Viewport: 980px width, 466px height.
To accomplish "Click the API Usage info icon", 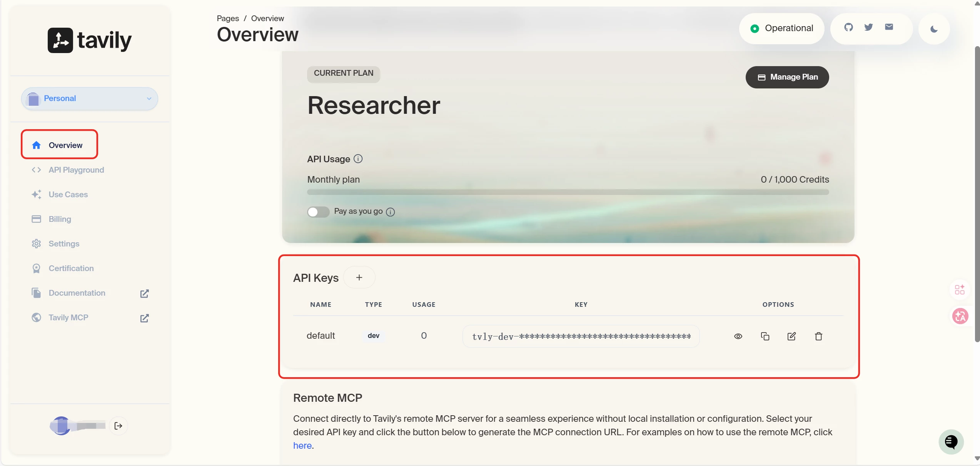I will click(358, 159).
